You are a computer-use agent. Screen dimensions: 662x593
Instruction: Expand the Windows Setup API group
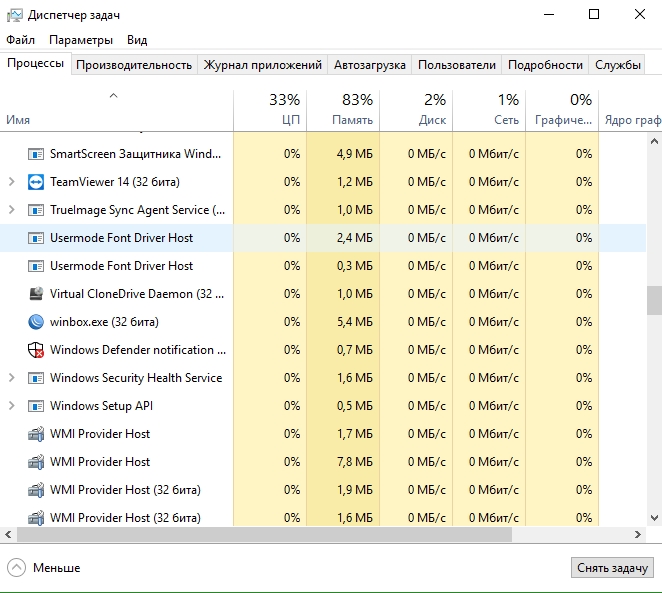pyautogui.click(x=12, y=406)
